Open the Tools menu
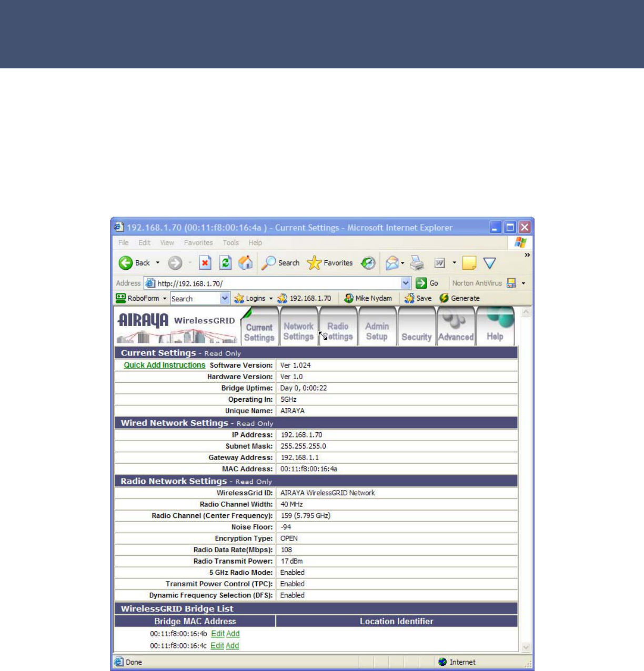The width and height of the screenshot is (644, 671). coord(230,243)
